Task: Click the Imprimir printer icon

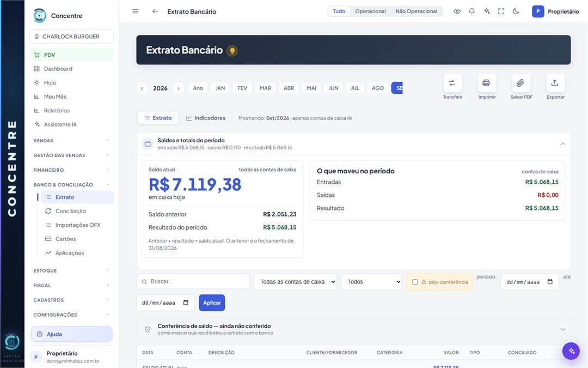Action: [x=486, y=83]
